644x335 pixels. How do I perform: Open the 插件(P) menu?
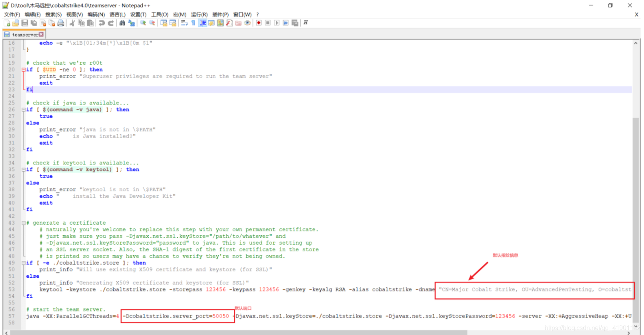coord(220,15)
